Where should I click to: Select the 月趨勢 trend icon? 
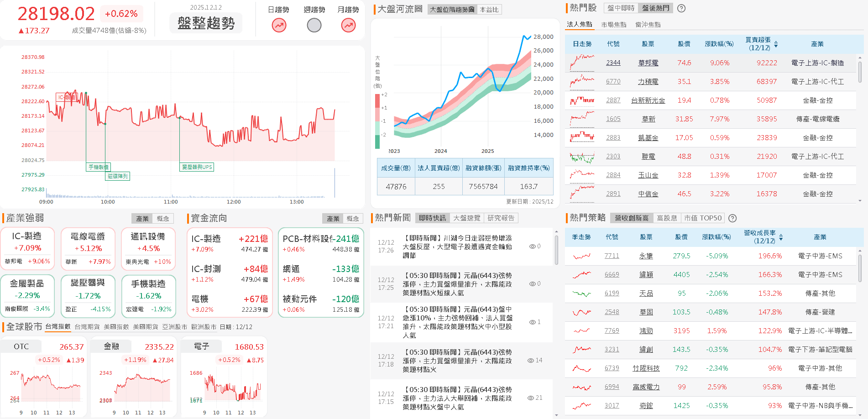(348, 25)
